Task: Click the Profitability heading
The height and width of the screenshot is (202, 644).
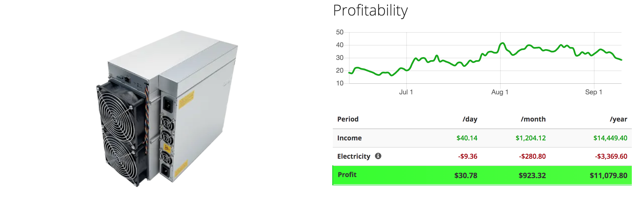Action: click(x=370, y=11)
